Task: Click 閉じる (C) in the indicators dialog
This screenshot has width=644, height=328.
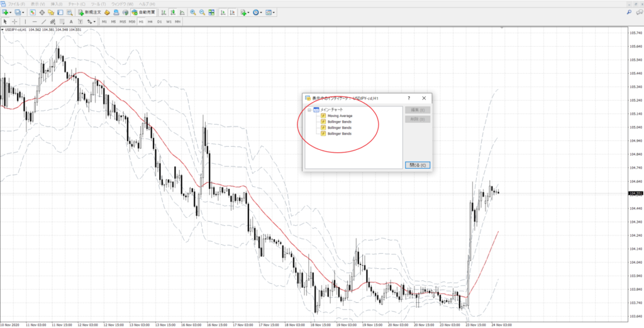Action: [x=418, y=165]
